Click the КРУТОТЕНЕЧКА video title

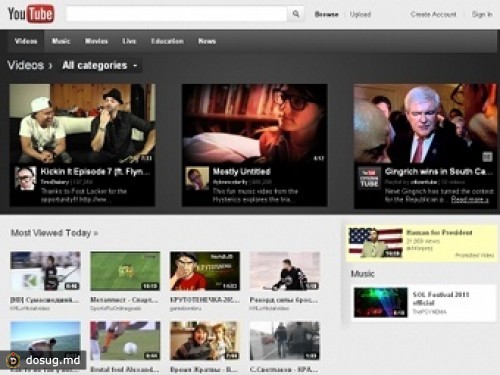point(205,300)
